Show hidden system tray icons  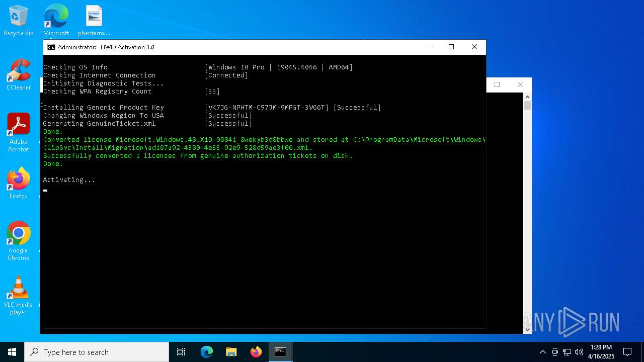coord(542,352)
